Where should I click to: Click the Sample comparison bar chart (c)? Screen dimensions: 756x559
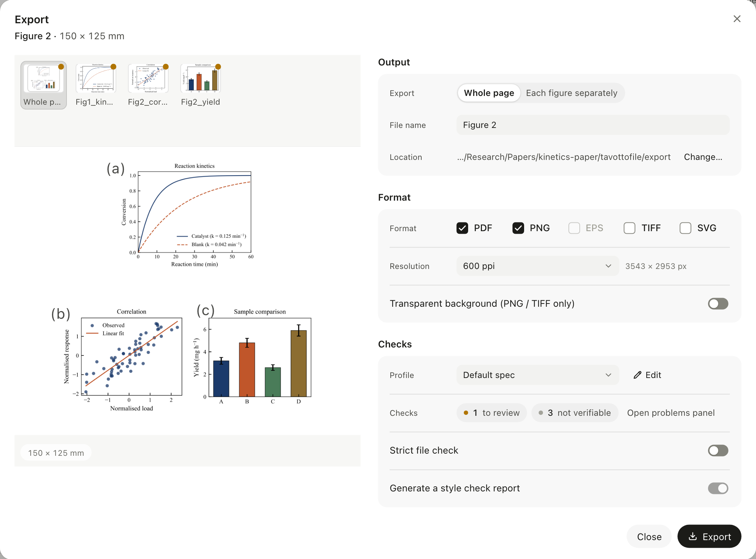[253, 356]
